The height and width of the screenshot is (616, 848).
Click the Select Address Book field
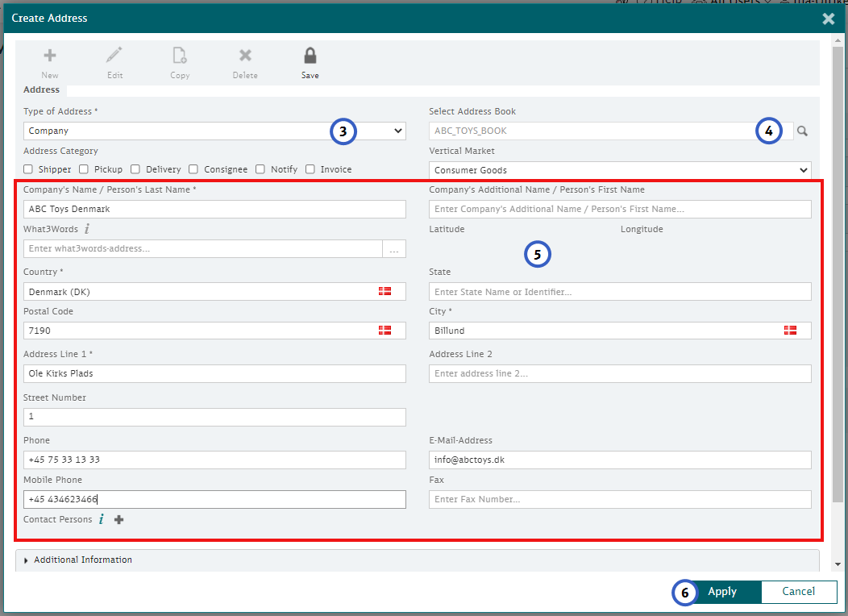610,131
